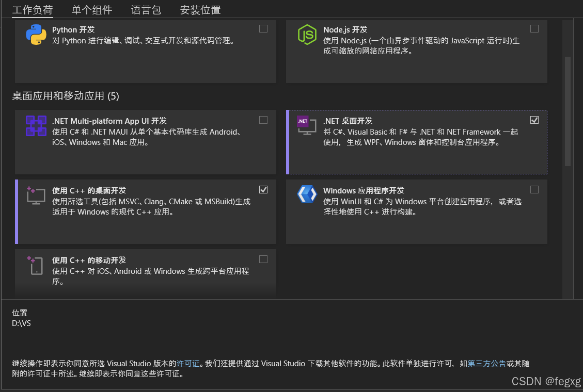Image resolution: width=583 pixels, height=392 pixels.
Task: Select the 使用 C++ 的移动开发 title
Action: point(89,260)
